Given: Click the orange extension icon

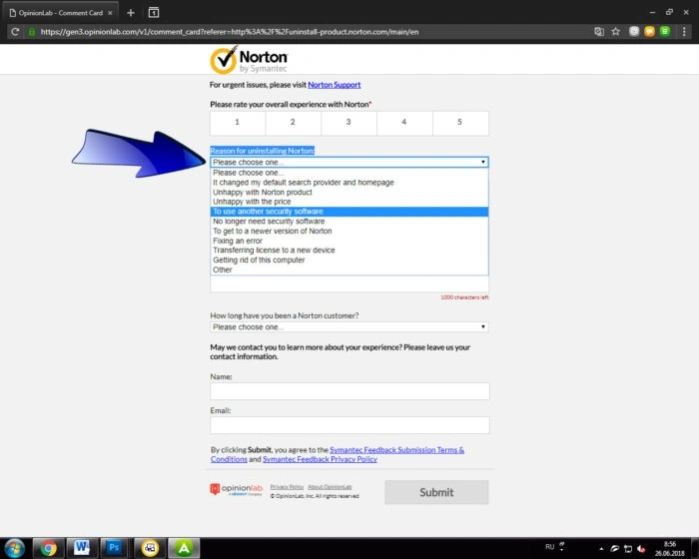Looking at the screenshot, I should point(650,31).
